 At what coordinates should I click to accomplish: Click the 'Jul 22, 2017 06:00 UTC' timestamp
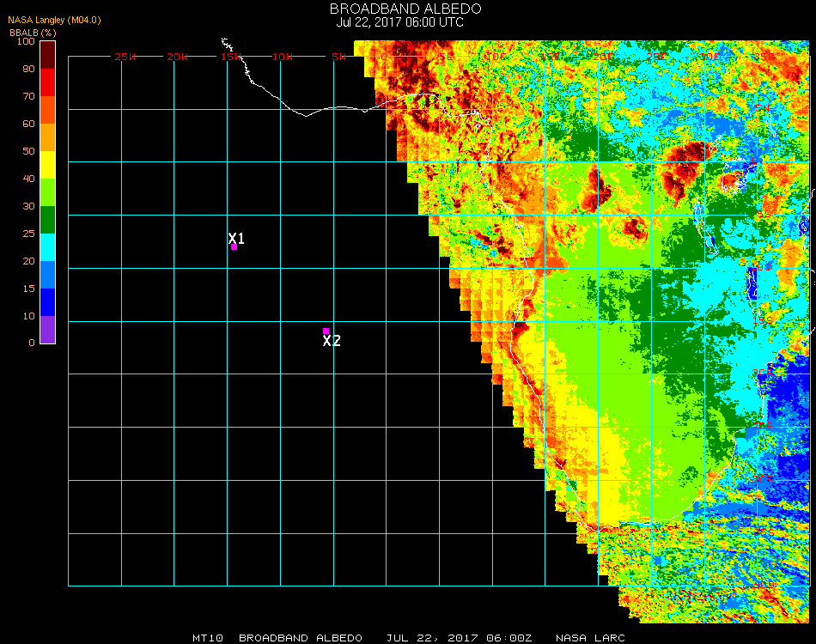(399, 22)
